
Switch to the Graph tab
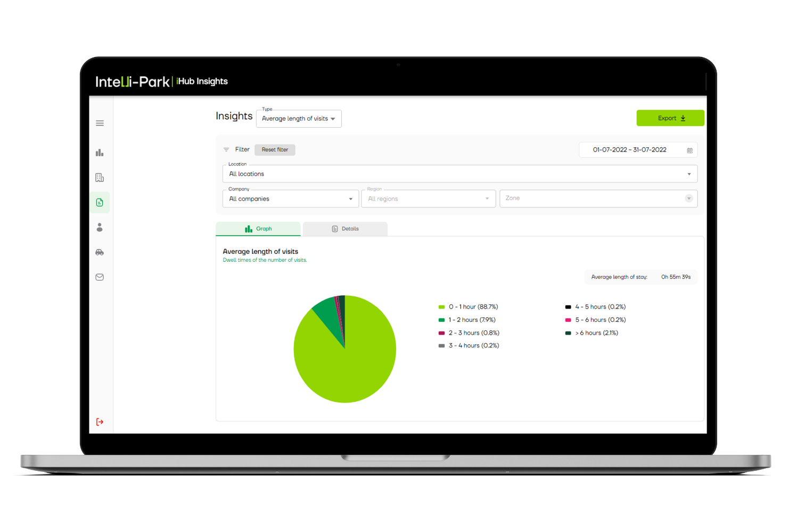258,229
